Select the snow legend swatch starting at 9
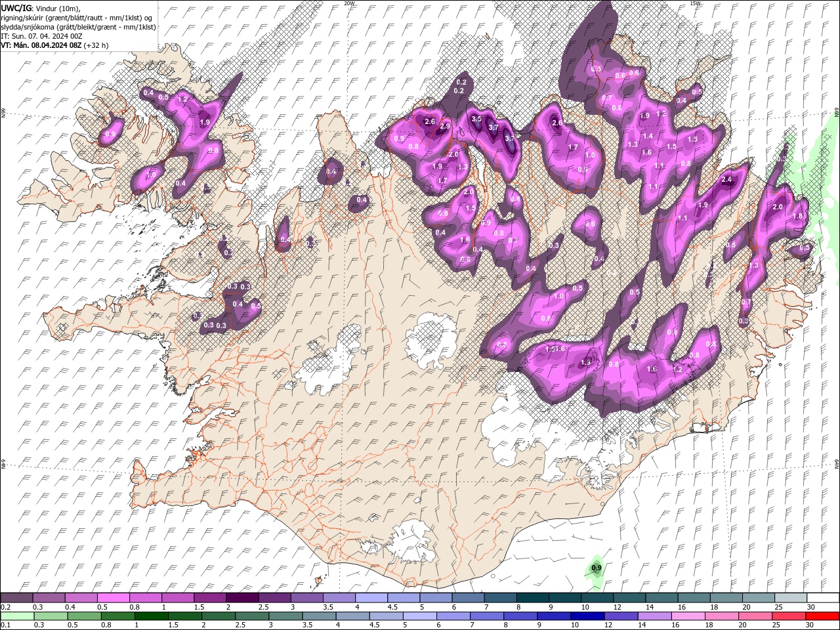 coord(564,598)
